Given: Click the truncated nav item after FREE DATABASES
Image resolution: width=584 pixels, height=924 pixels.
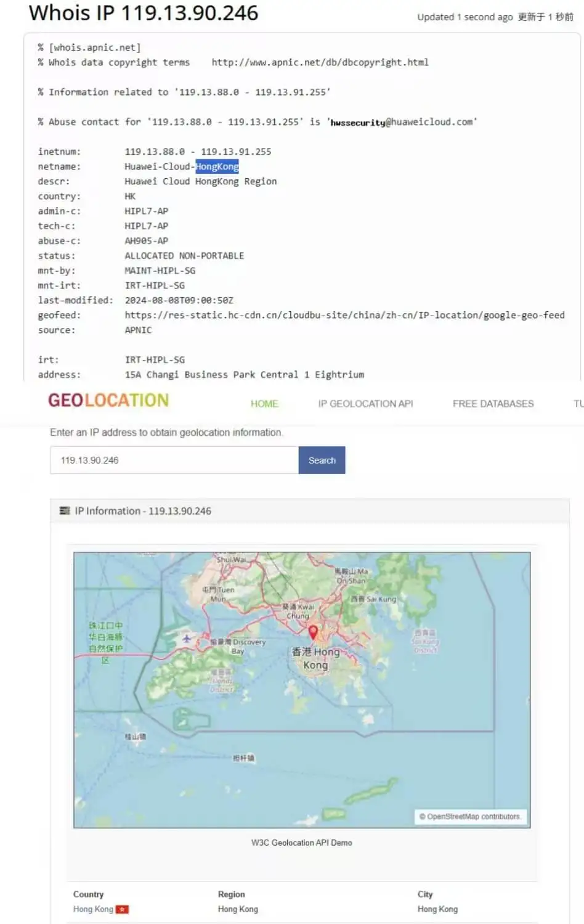Looking at the screenshot, I should click(578, 404).
